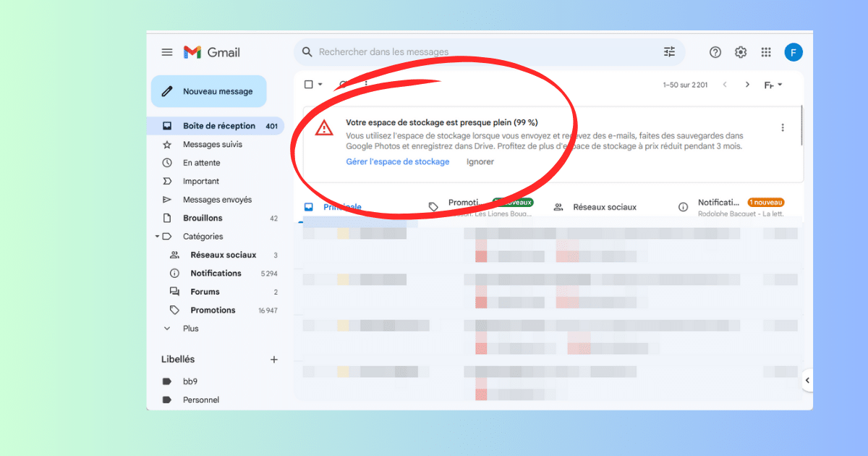Open Notifications category in sidebar
This screenshot has width=868, height=456.
click(216, 274)
